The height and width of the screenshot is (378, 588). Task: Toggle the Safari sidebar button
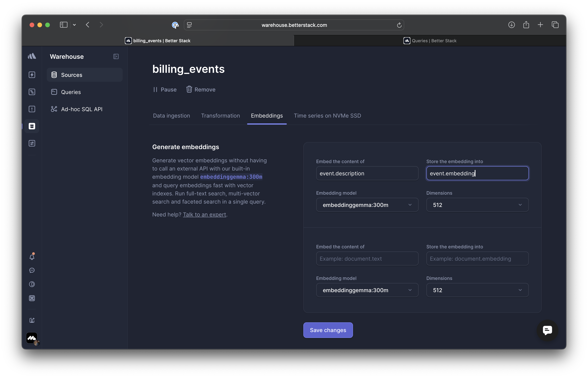coord(64,25)
